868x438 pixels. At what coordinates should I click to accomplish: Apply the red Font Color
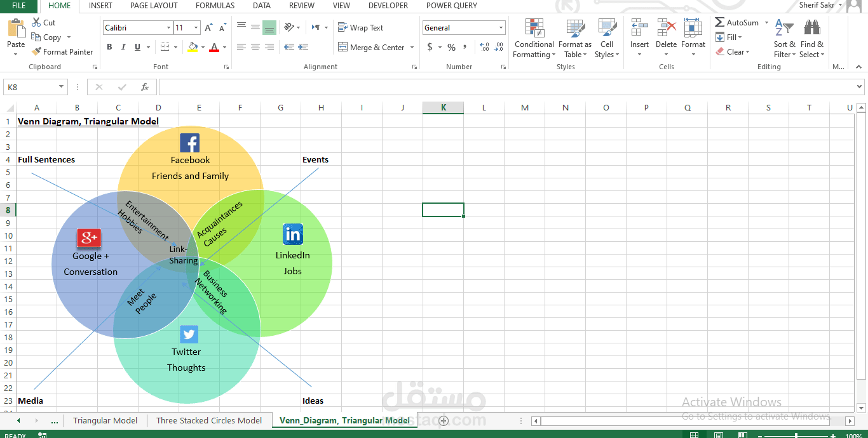click(x=214, y=47)
